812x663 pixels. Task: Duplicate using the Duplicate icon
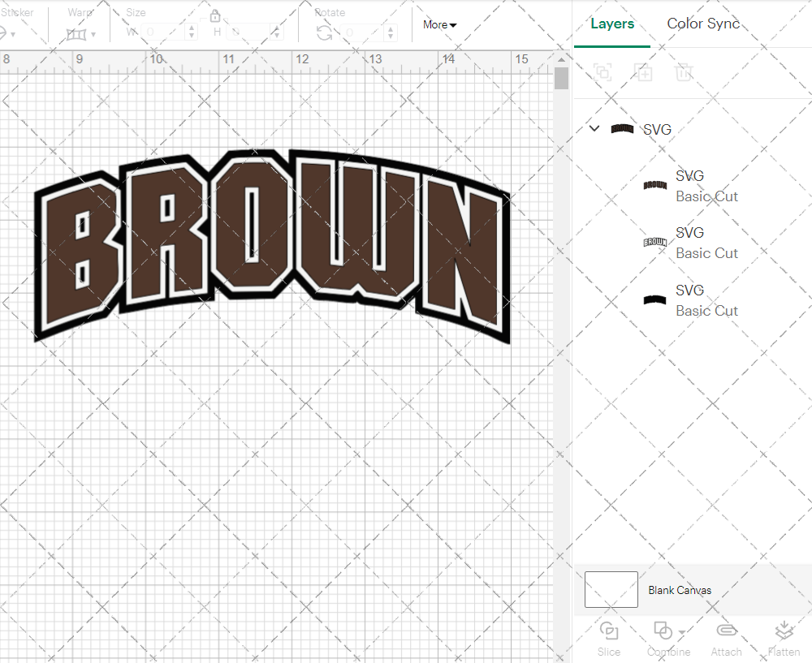643,72
